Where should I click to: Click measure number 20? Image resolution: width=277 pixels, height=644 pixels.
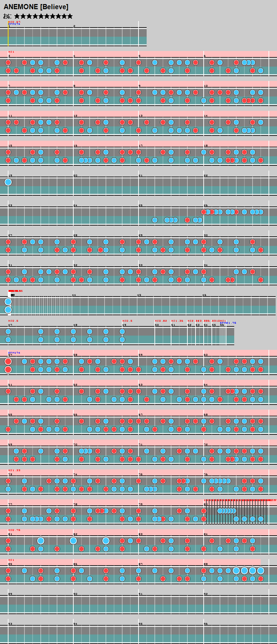75,176
